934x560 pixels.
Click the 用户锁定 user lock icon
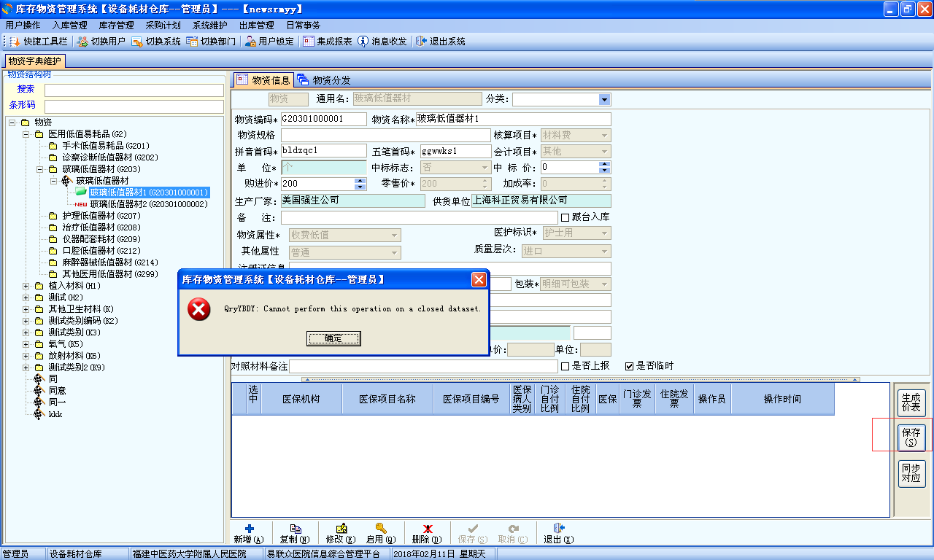tap(250, 42)
